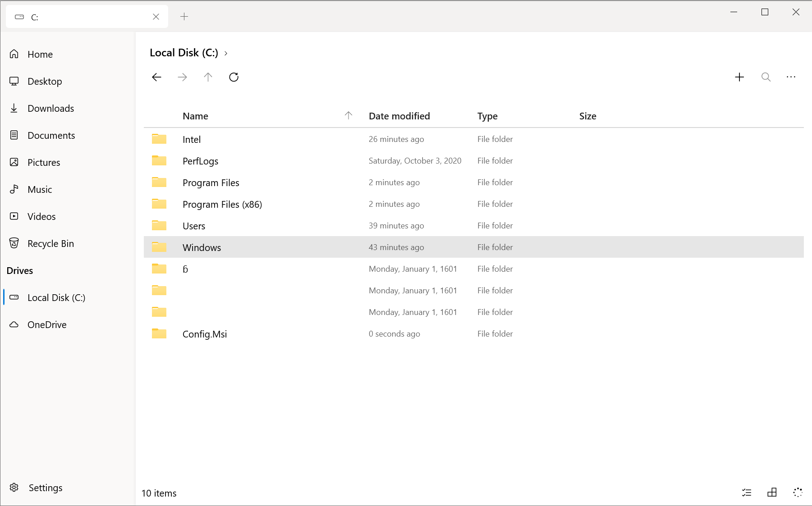812x506 pixels.
Task: Open Recycle Bin in sidebar
Action: click(x=68, y=243)
